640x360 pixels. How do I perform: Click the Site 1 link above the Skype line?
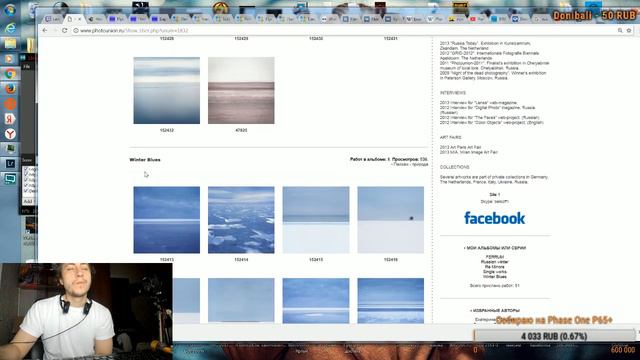(495, 195)
